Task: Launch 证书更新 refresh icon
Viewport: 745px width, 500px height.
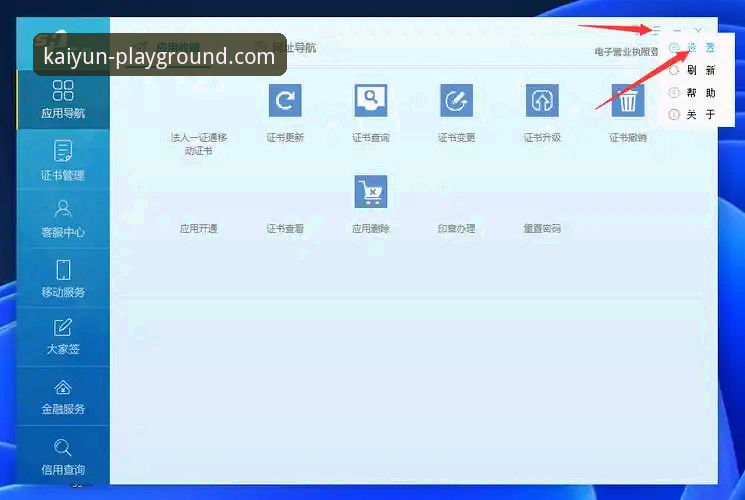Action: click(285, 100)
